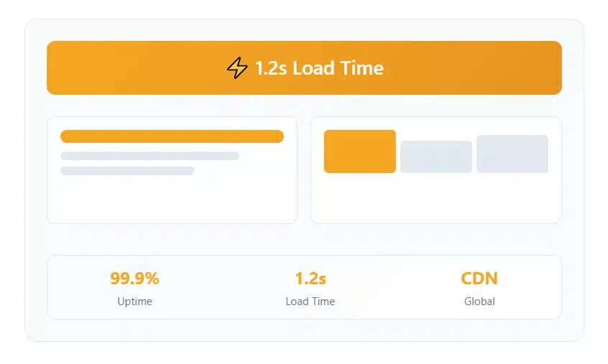
Task: Click the stats card between Uptime and Load Time
Action: (222, 287)
